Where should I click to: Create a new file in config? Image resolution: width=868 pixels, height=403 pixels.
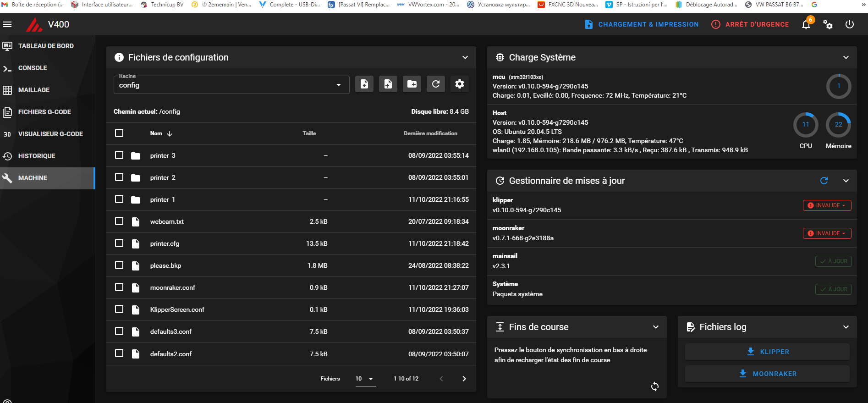(x=388, y=84)
